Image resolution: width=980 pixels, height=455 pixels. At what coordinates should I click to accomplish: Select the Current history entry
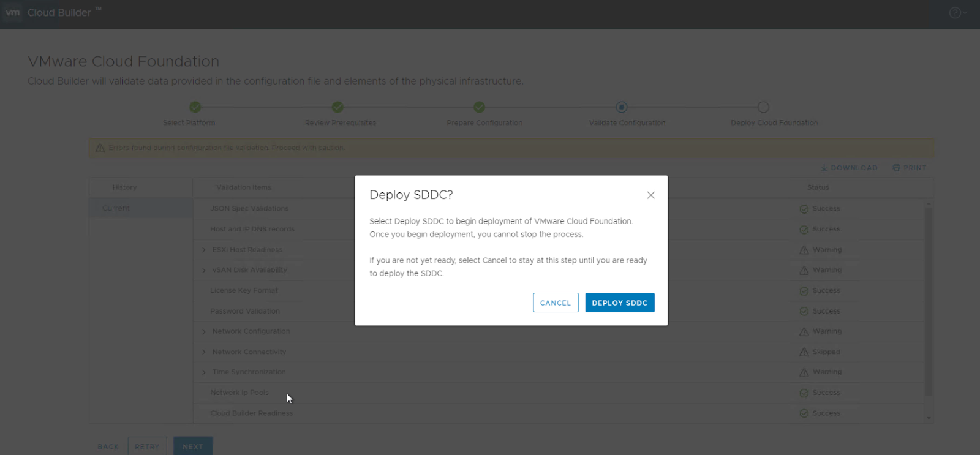coord(141,208)
